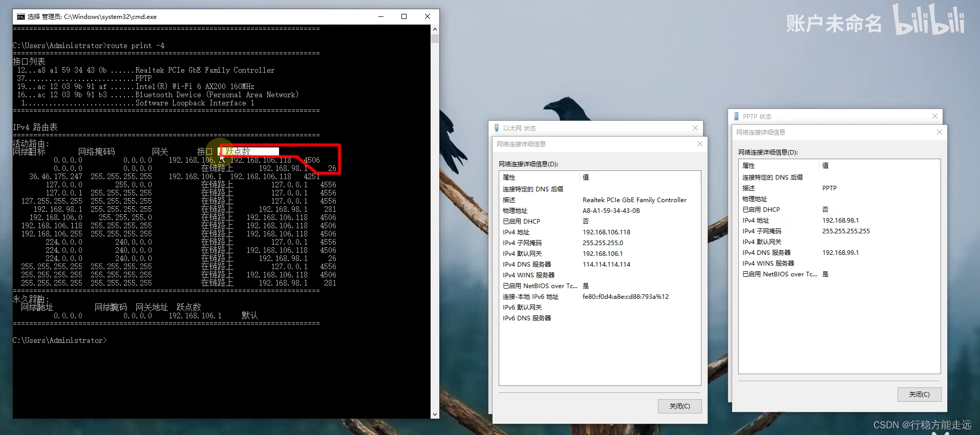Viewport: 980px width, 435px height.
Task: Click the cmd vertical scrollbar thumb
Action: coord(435,38)
